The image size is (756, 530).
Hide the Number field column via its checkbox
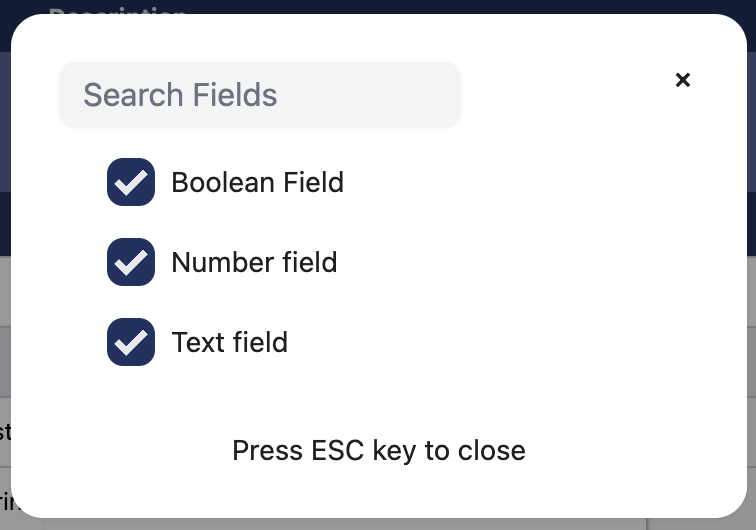(131, 262)
